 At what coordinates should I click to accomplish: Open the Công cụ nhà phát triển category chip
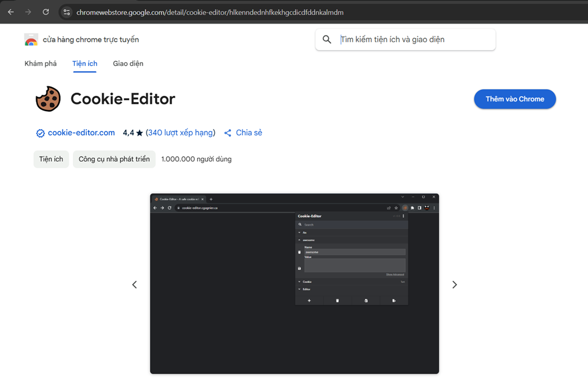pyautogui.click(x=114, y=159)
